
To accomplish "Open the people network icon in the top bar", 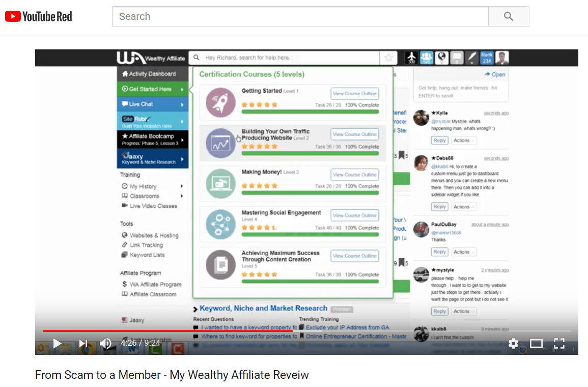I will tap(427, 58).
